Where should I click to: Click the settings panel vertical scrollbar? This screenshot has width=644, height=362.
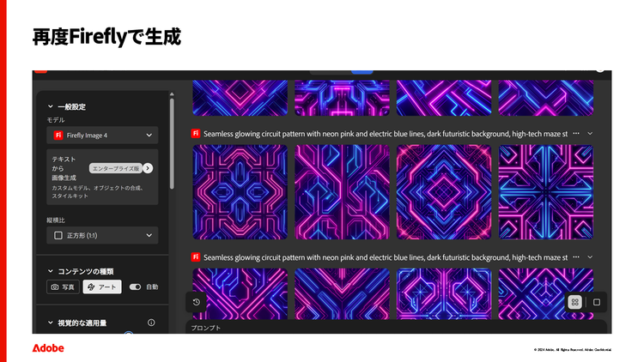(172, 143)
